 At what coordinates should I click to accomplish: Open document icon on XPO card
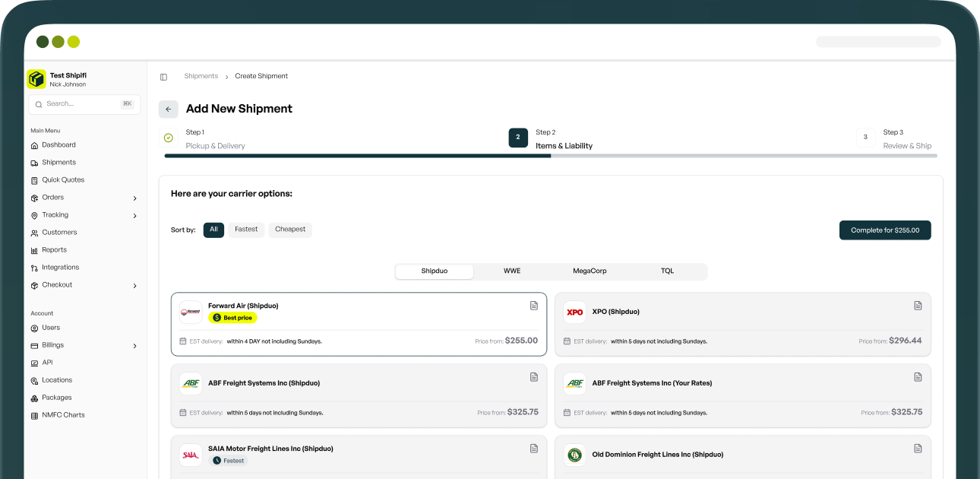[x=918, y=306]
